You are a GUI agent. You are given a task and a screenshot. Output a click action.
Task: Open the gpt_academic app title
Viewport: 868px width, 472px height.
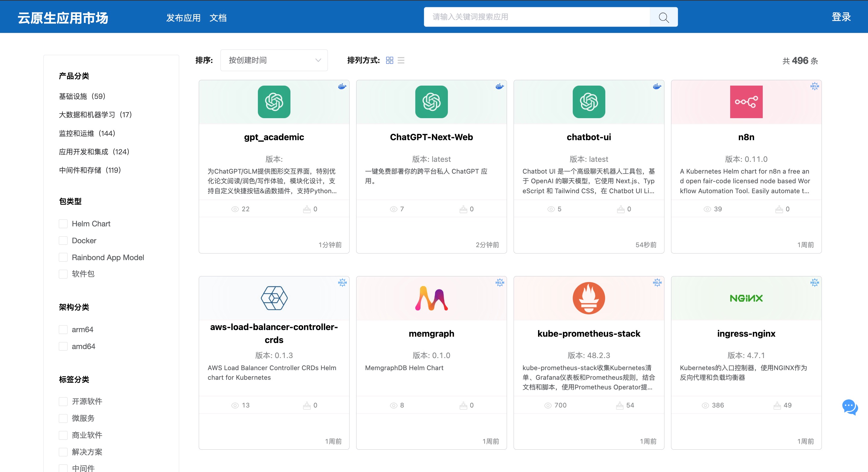[274, 137]
